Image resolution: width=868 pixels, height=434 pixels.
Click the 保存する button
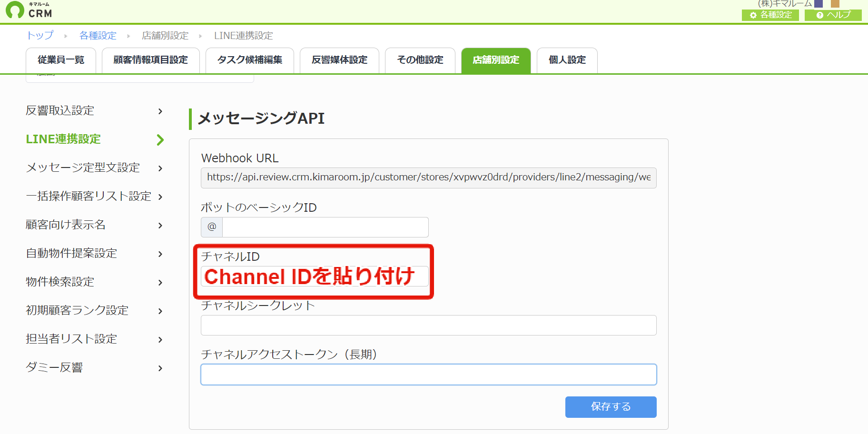click(x=611, y=407)
